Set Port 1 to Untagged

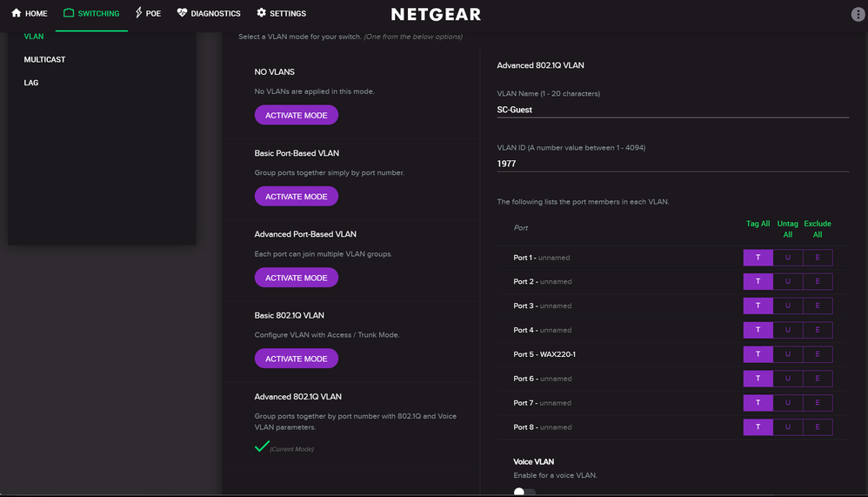click(x=788, y=258)
